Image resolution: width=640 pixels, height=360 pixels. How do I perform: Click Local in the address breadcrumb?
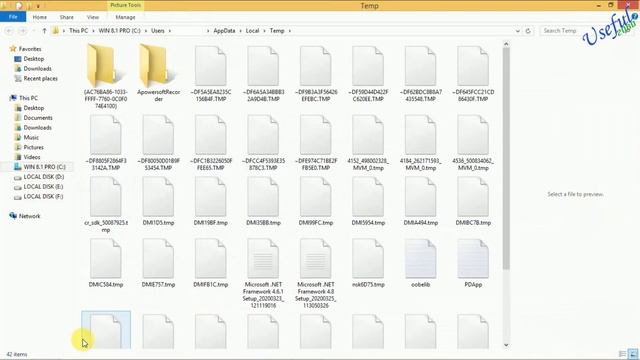click(x=252, y=31)
